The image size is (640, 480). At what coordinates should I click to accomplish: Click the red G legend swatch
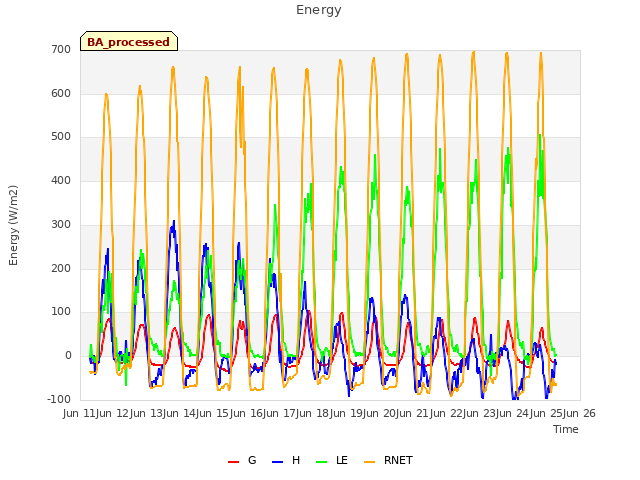coord(233,462)
